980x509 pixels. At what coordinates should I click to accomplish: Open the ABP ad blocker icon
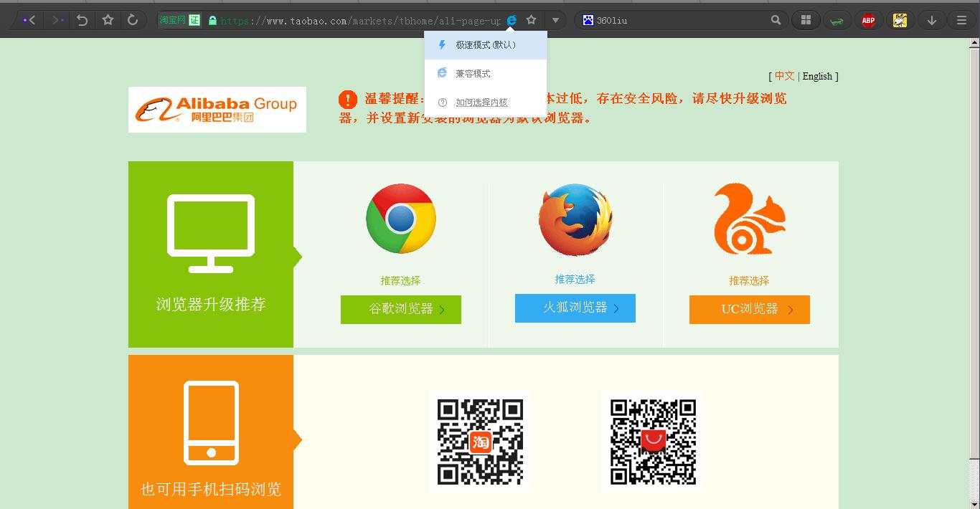(868, 20)
